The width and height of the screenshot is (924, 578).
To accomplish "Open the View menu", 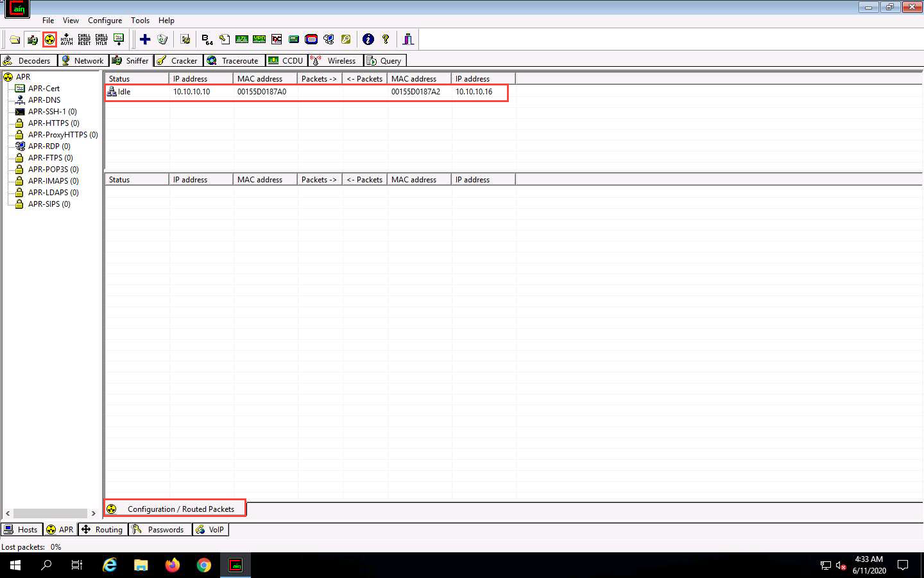I will [x=71, y=21].
